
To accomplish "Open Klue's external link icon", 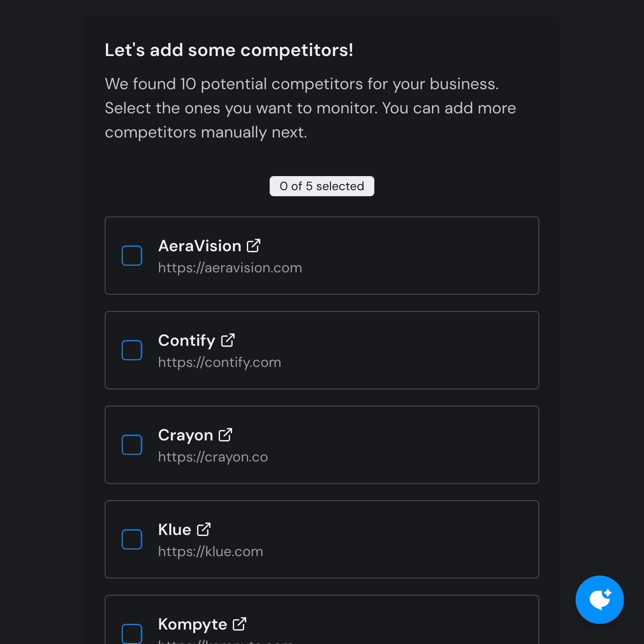I will click(204, 529).
